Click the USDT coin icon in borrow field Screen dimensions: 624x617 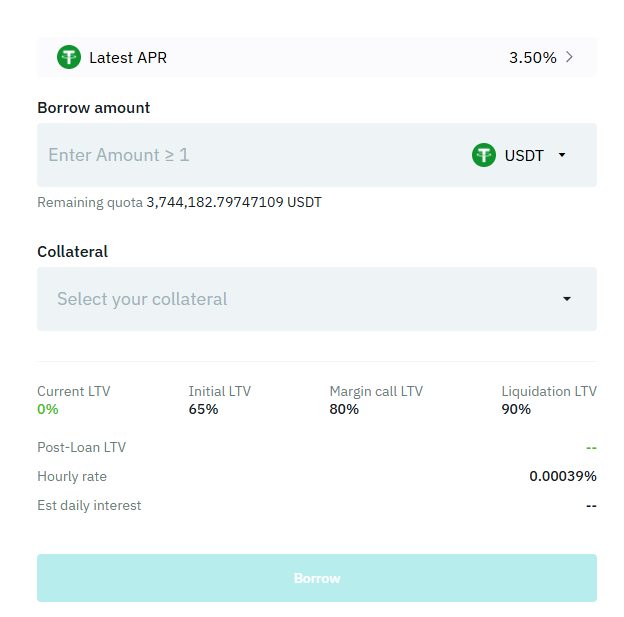point(484,155)
